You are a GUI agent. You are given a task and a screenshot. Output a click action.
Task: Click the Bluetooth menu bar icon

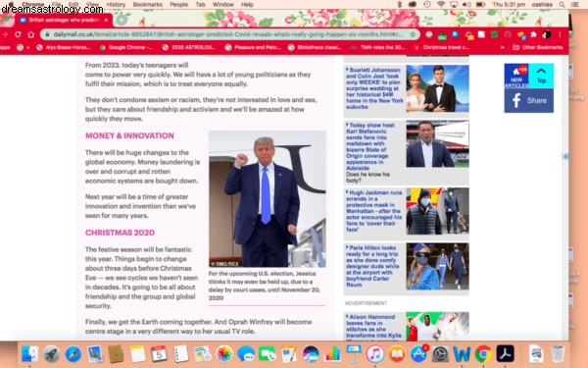pyautogui.click(x=400, y=5)
